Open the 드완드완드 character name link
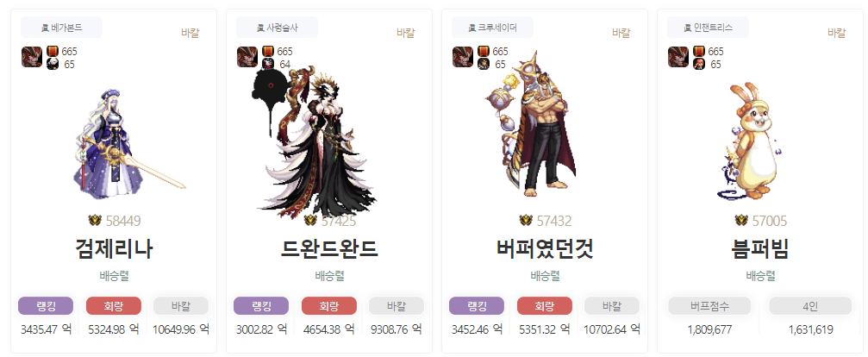Image resolution: width=868 pixels, height=357 pixels. pyautogui.click(x=329, y=249)
